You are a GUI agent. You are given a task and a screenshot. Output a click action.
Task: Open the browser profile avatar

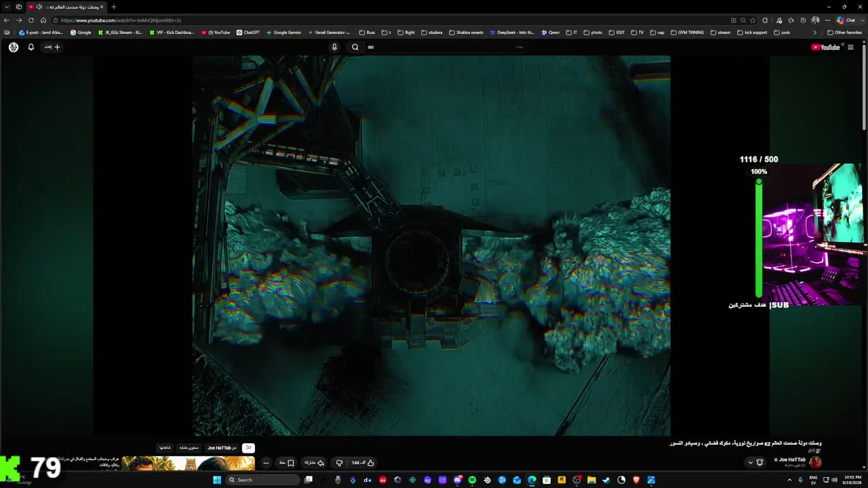[x=815, y=20]
